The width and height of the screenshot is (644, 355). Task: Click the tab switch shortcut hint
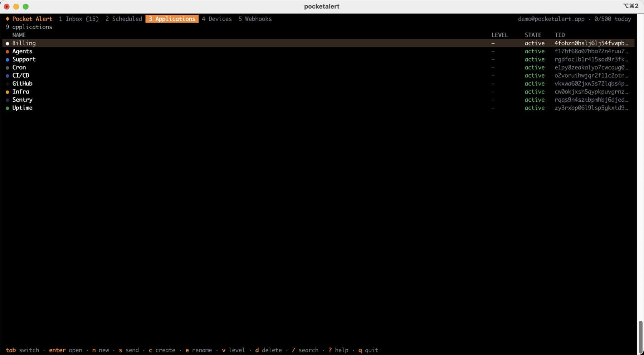(x=23, y=350)
